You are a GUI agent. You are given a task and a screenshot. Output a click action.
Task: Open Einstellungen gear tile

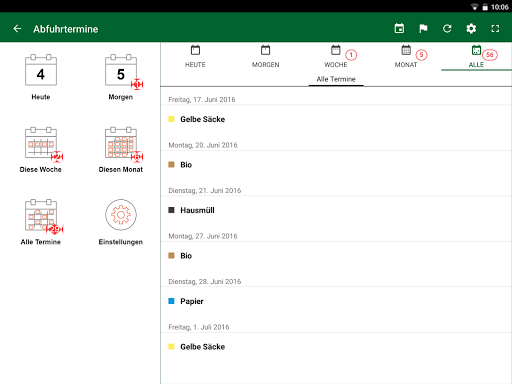121,222
